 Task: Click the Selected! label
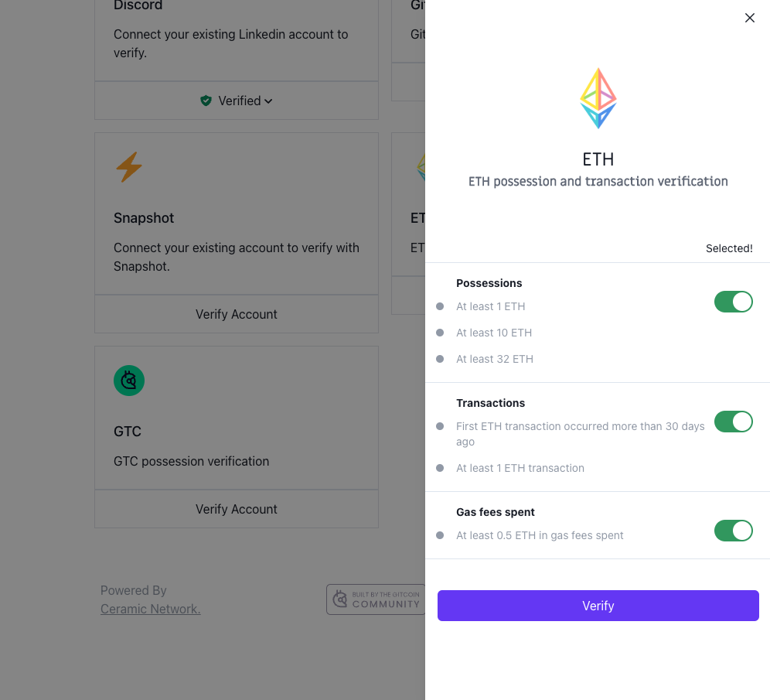coord(728,248)
